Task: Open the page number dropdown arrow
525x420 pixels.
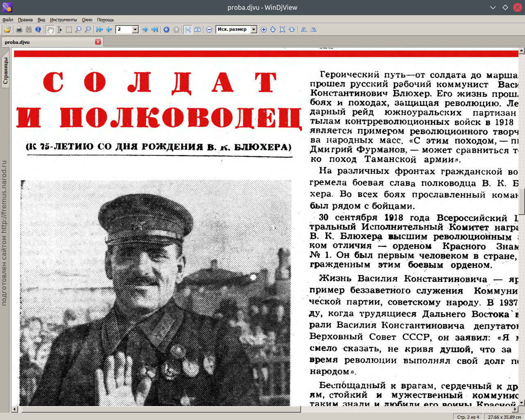Action: 135,30
